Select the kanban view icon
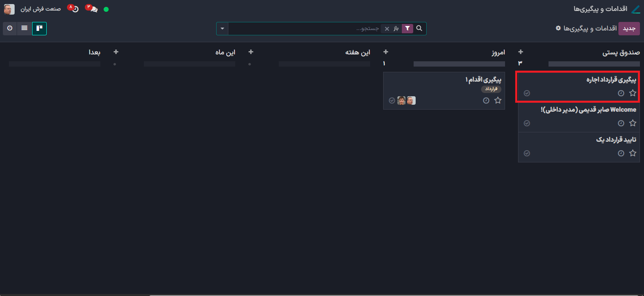This screenshot has width=644, height=296. click(39, 28)
